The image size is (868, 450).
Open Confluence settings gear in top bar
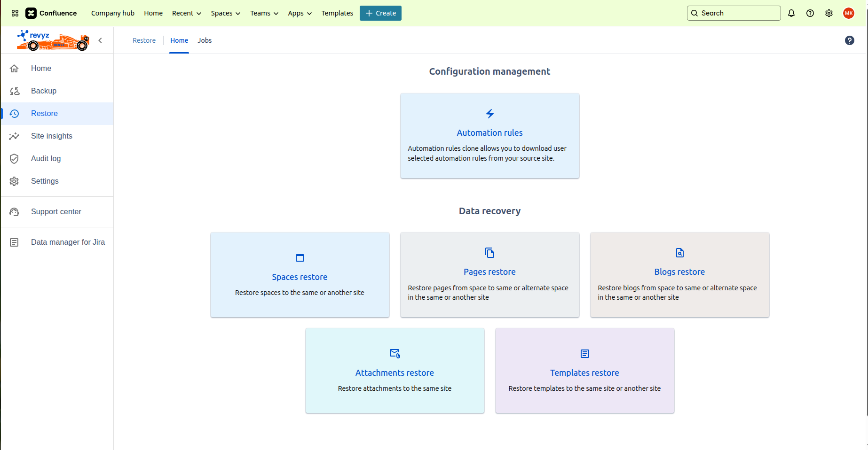tap(829, 13)
